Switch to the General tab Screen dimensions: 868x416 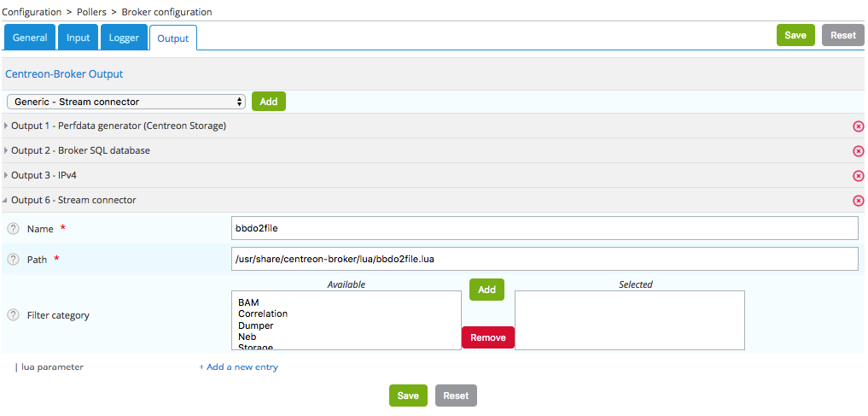tap(30, 38)
